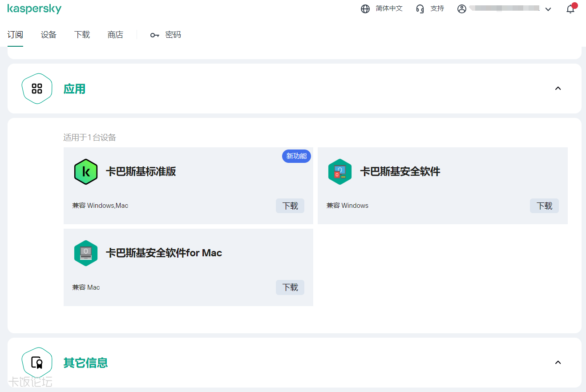
Task: Open the account dropdown chevron
Action: click(548, 9)
